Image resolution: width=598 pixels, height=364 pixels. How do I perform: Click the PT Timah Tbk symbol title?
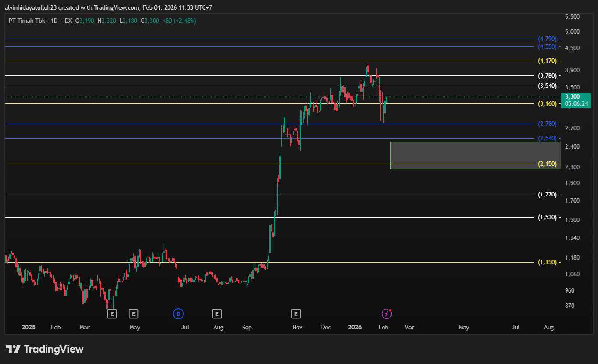tap(27, 21)
